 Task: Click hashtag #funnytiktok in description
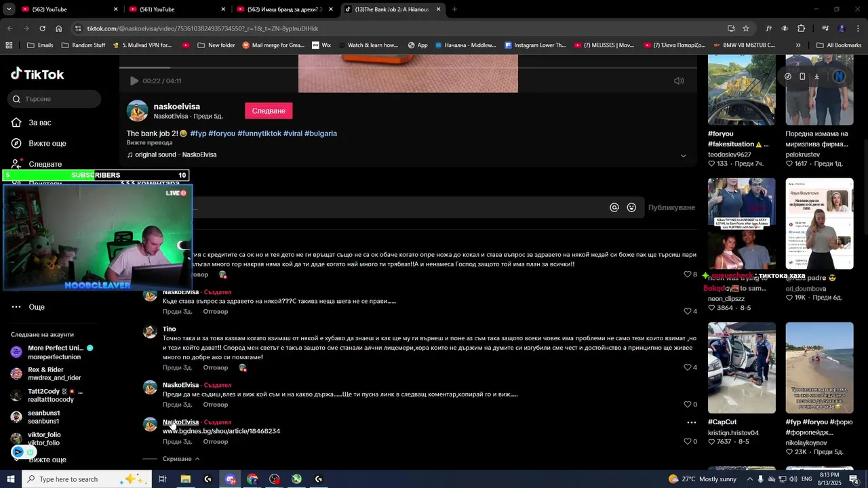(259, 134)
